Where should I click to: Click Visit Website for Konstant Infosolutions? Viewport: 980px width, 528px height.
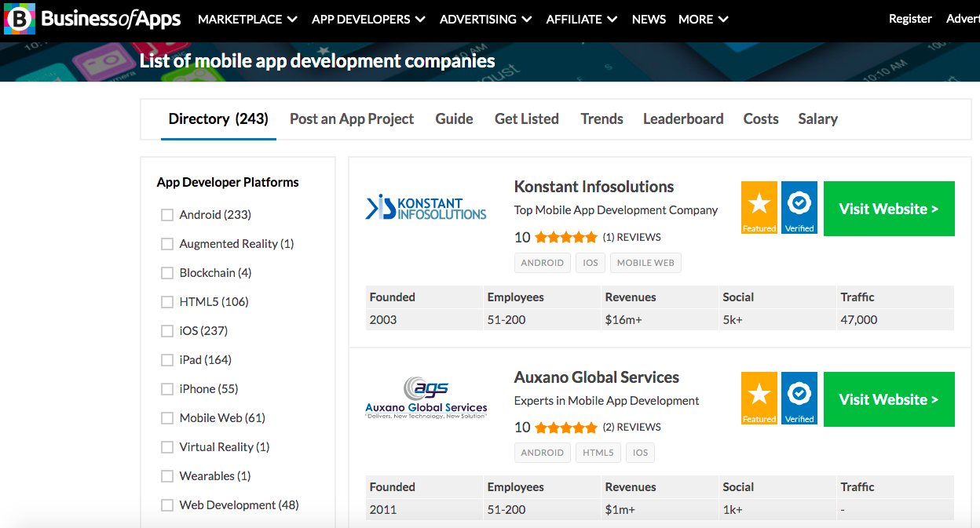pyautogui.click(x=889, y=209)
